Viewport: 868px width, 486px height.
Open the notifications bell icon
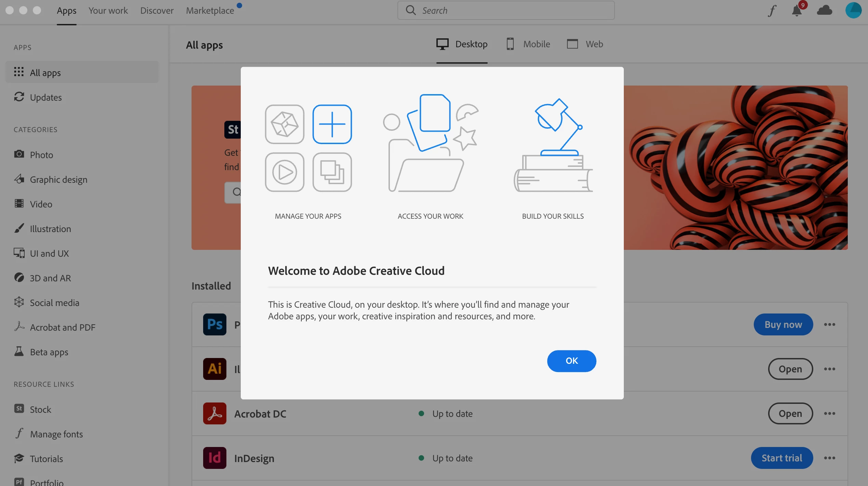[x=797, y=11]
